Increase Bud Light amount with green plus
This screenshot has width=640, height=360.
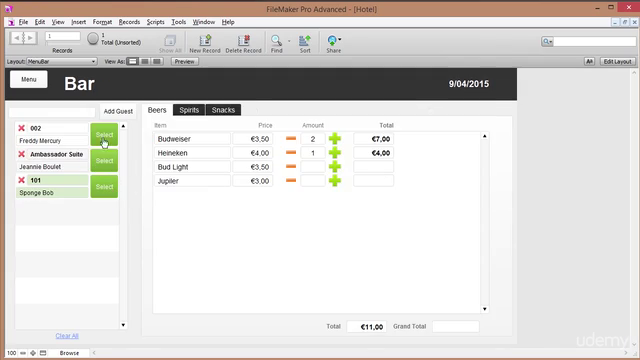pos(335,167)
